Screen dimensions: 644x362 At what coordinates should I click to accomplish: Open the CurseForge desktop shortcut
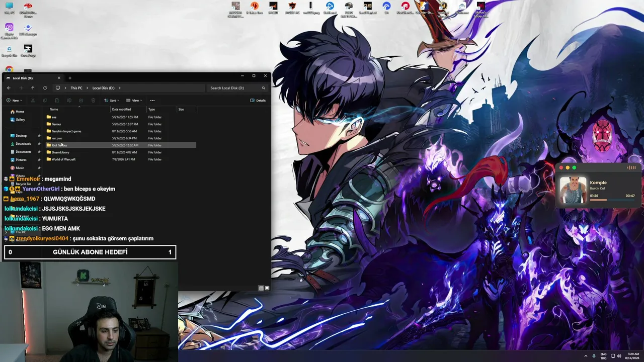pos(28,50)
